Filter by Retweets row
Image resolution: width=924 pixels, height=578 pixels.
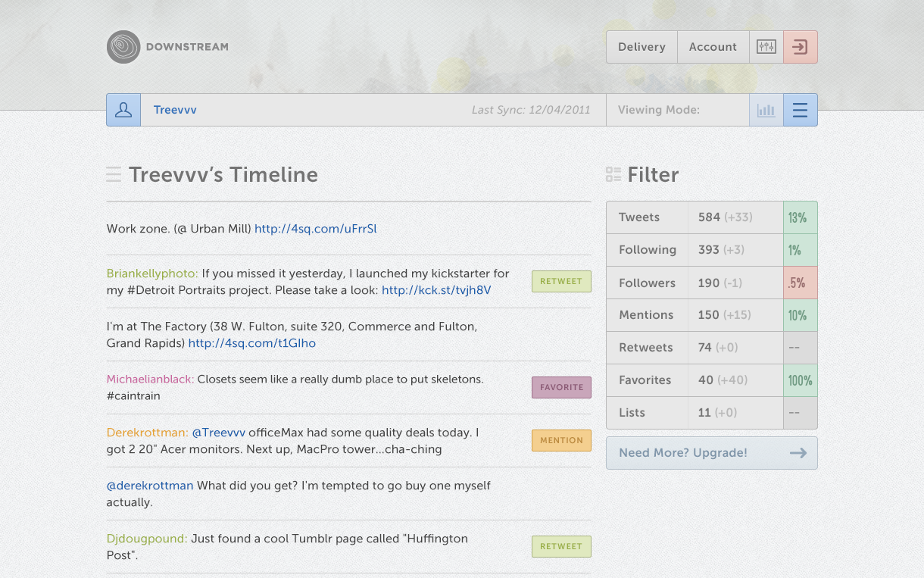tap(712, 348)
